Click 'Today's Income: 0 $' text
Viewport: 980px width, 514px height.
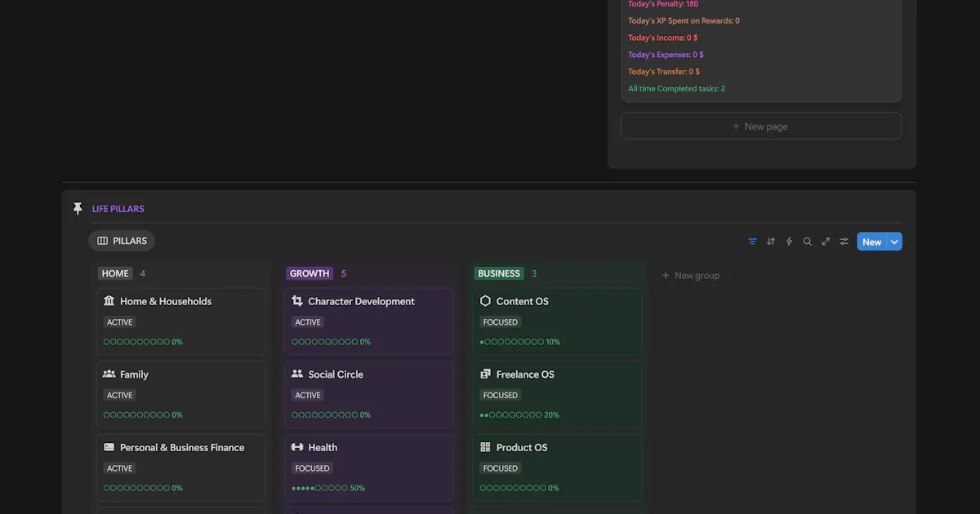click(662, 38)
